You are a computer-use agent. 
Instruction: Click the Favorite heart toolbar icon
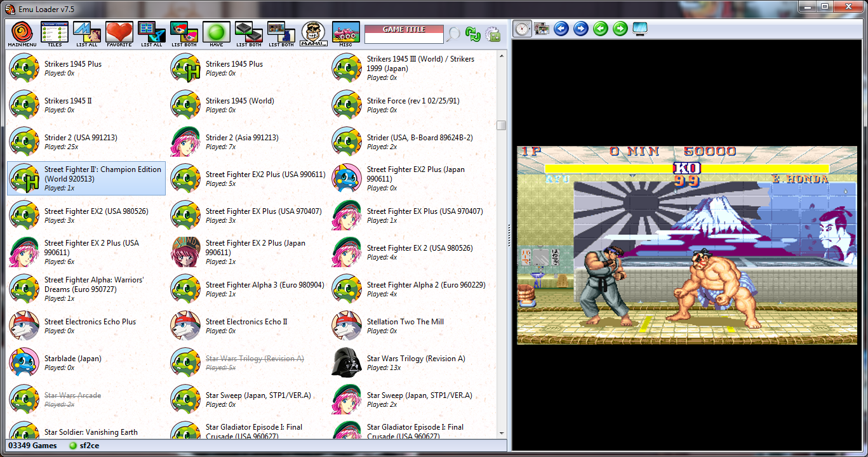(119, 34)
